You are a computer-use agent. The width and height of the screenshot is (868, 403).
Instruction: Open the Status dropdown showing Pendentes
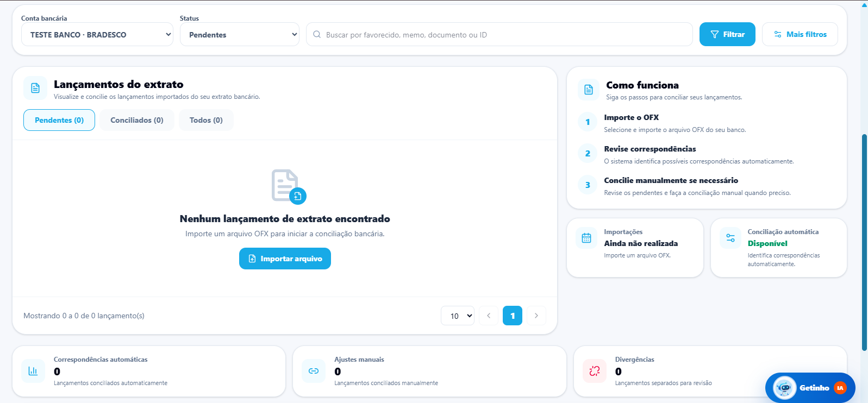pos(240,34)
